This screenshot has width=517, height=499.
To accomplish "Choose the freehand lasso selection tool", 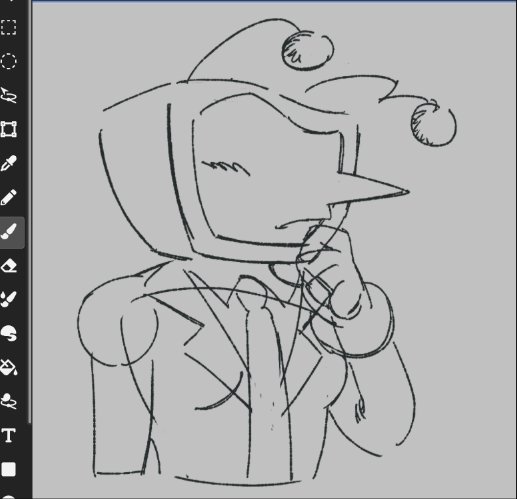I will click(9, 95).
